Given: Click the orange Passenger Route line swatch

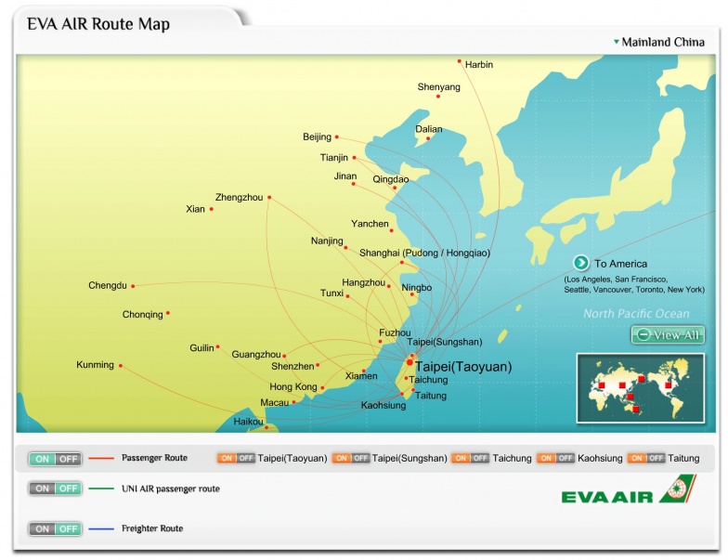Looking at the screenshot, I should tap(101, 459).
